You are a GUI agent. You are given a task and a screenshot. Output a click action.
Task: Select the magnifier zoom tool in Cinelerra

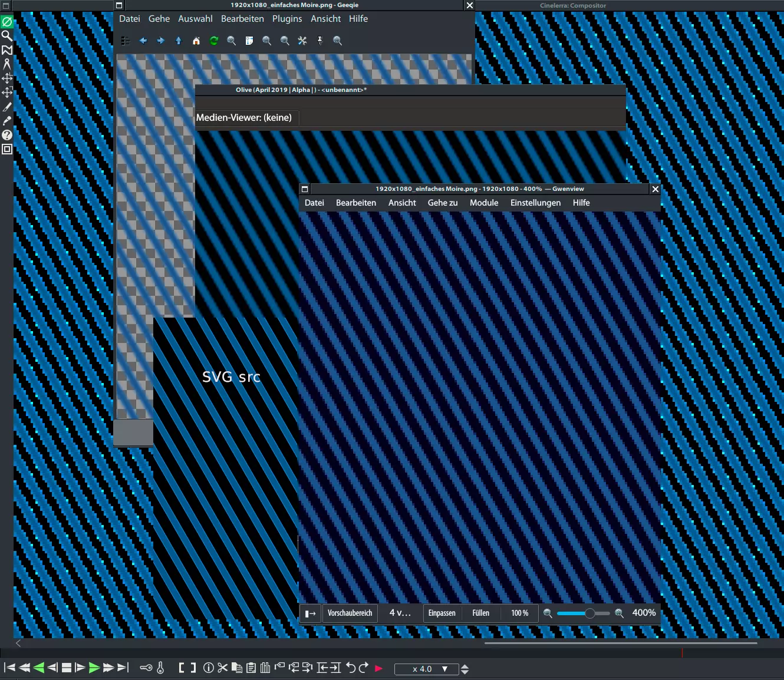7,36
